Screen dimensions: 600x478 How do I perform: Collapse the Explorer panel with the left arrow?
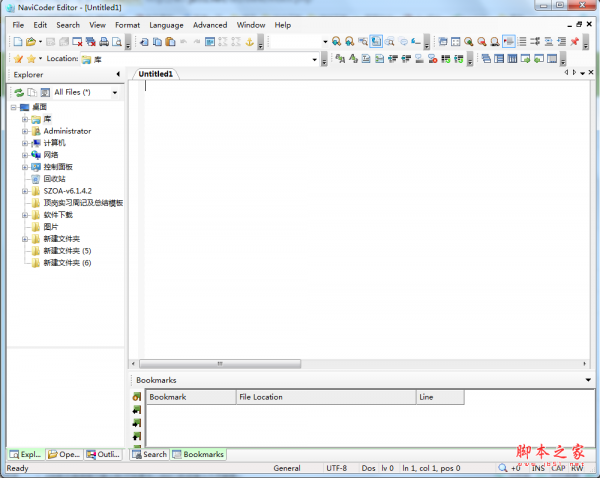(118, 74)
